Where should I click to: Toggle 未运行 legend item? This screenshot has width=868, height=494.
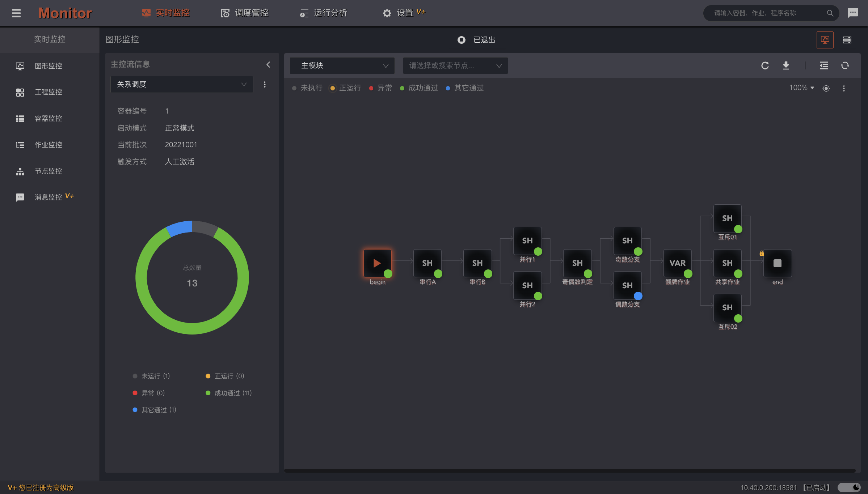[151, 376]
